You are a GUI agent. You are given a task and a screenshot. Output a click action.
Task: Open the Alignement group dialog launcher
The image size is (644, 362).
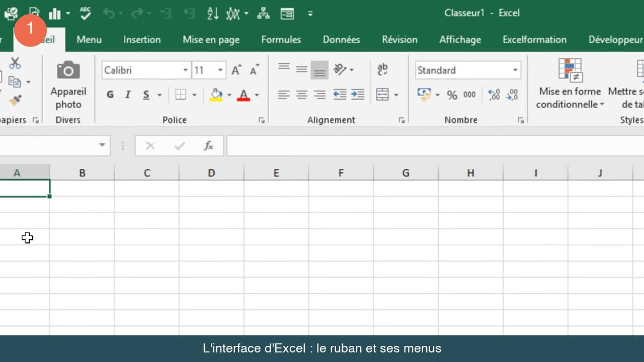point(401,120)
